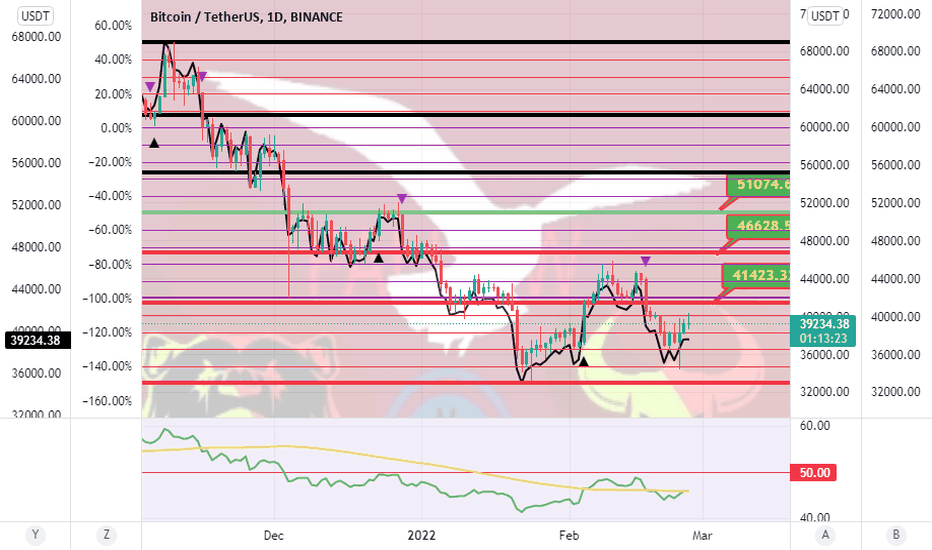The height and width of the screenshot is (550, 932).
Task: Click 20.00% on the percent axis
Action: point(113,94)
